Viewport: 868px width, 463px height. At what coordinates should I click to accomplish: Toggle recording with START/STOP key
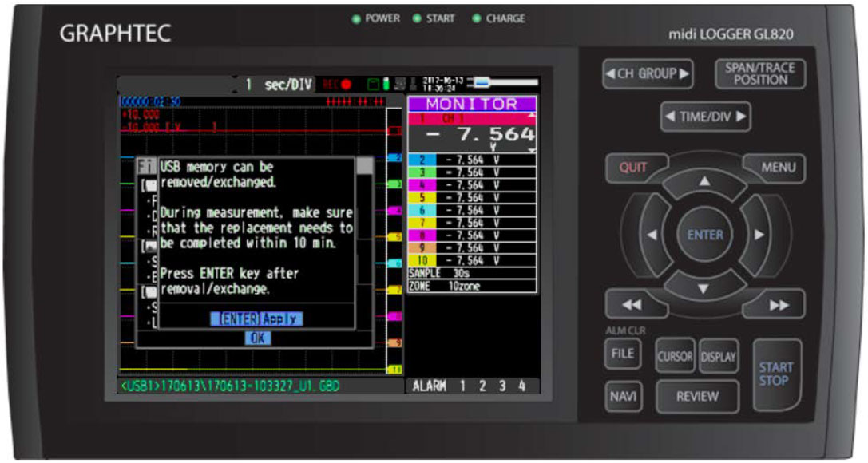(x=775, y=374)
